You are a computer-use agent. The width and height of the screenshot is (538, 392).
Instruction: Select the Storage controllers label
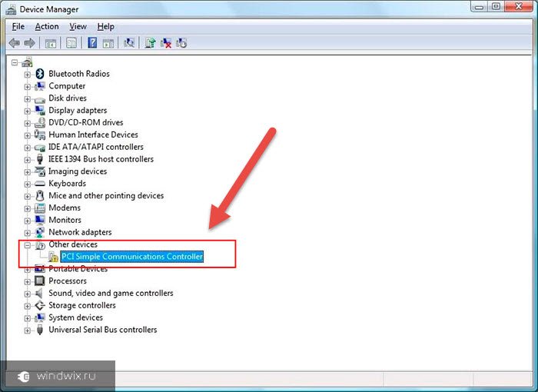[x=82, y=305]
